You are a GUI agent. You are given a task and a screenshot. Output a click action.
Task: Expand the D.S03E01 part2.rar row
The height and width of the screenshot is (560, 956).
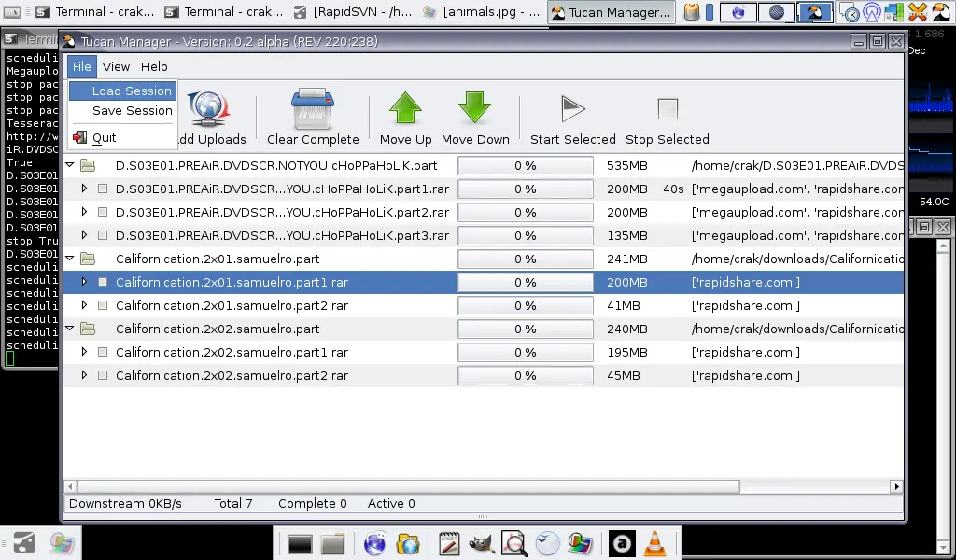84,212
